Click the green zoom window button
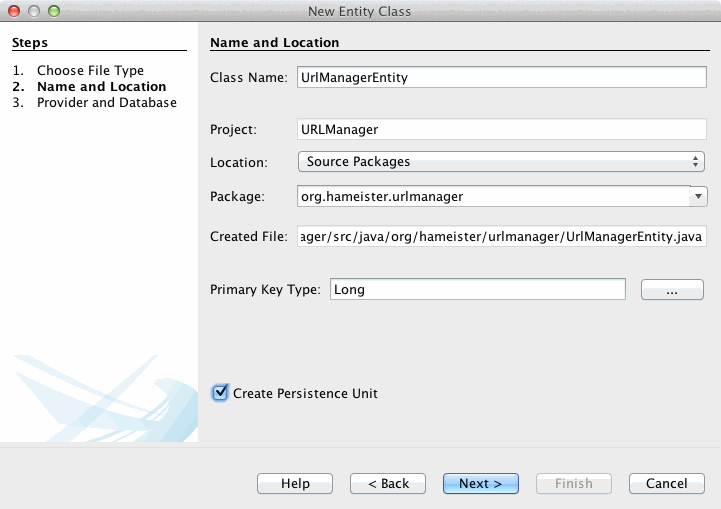The width and height of the screenshot is (721, 509). 54,11
